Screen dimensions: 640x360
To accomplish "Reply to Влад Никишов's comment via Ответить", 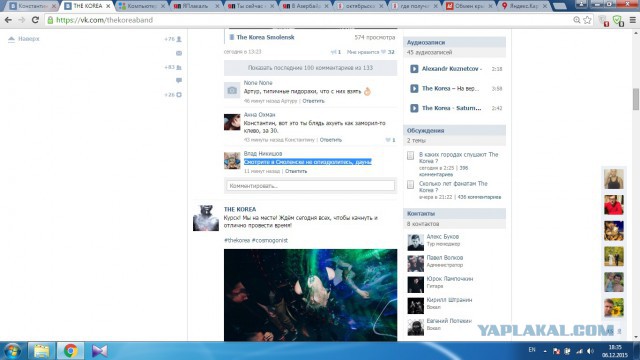I will 296,171.
